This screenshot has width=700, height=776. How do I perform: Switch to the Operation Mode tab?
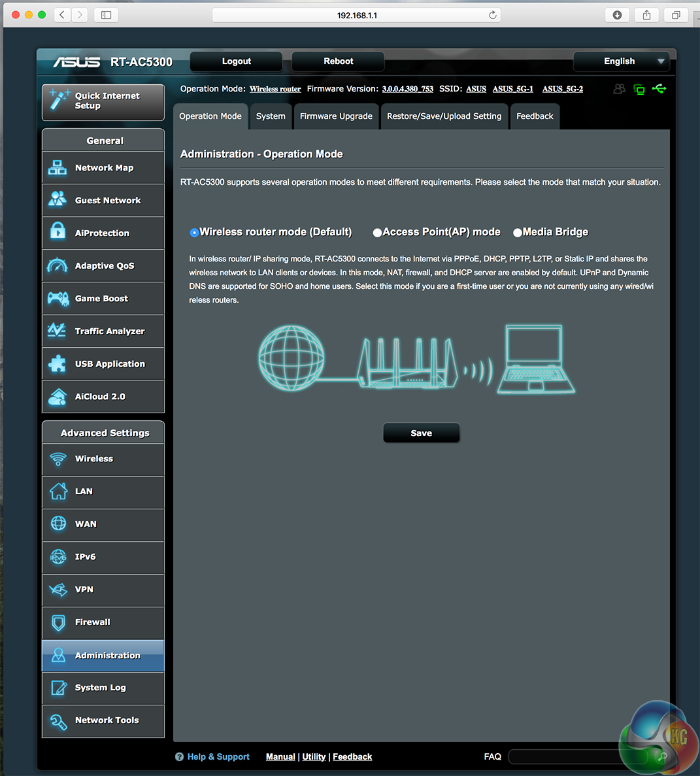point(210,116)
